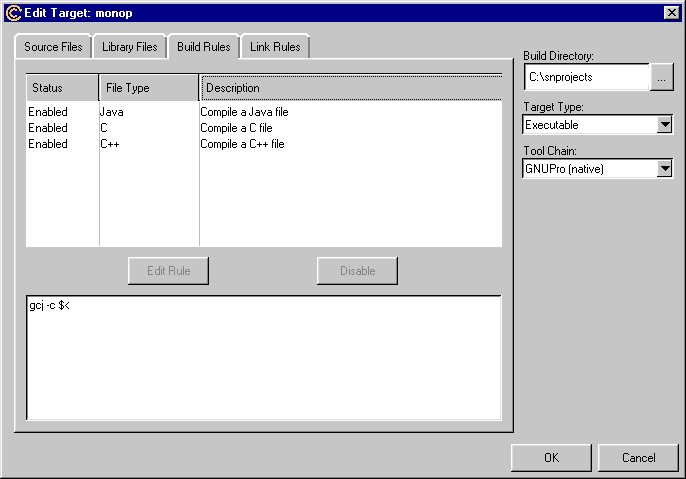Viewport: 686px width, 479px height.
Task: Open the Tool Chain dropdown
Action: (x=665, y=169)
